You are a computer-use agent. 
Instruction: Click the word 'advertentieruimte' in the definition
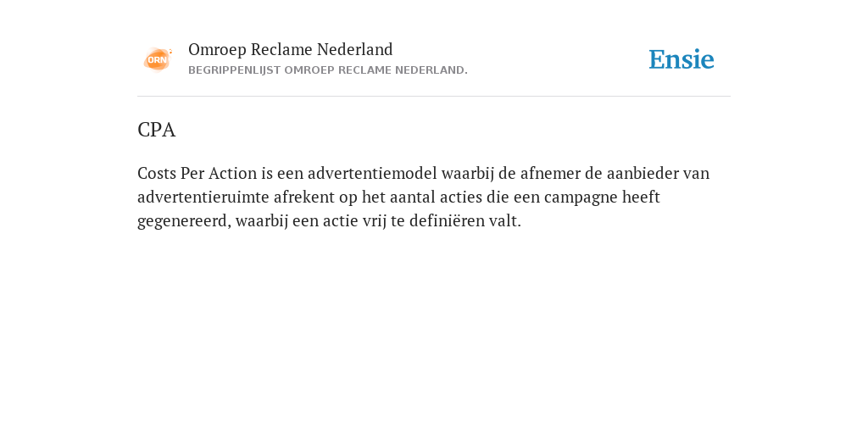(x=203, y=197)
